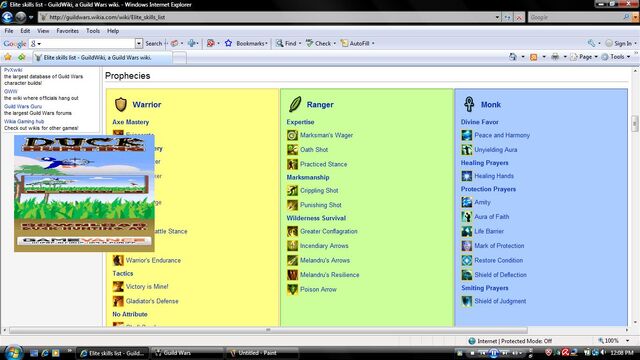Click Sign In on Google toolbar

point(619,43)
